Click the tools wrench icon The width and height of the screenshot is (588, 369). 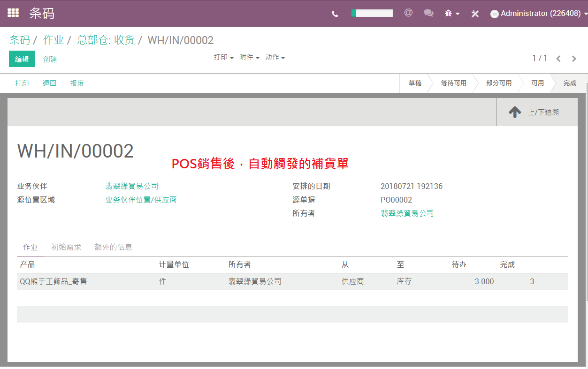(475, 14)
